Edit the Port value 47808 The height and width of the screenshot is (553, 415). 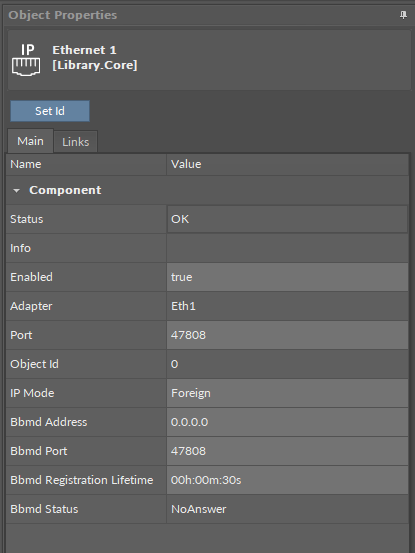287,335
